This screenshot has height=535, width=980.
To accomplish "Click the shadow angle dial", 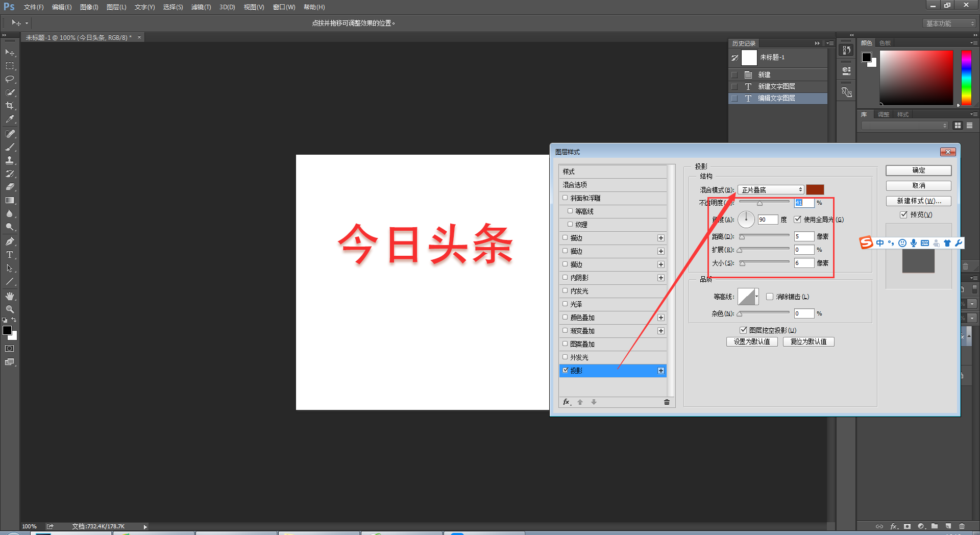I will [x=746, y=220].
